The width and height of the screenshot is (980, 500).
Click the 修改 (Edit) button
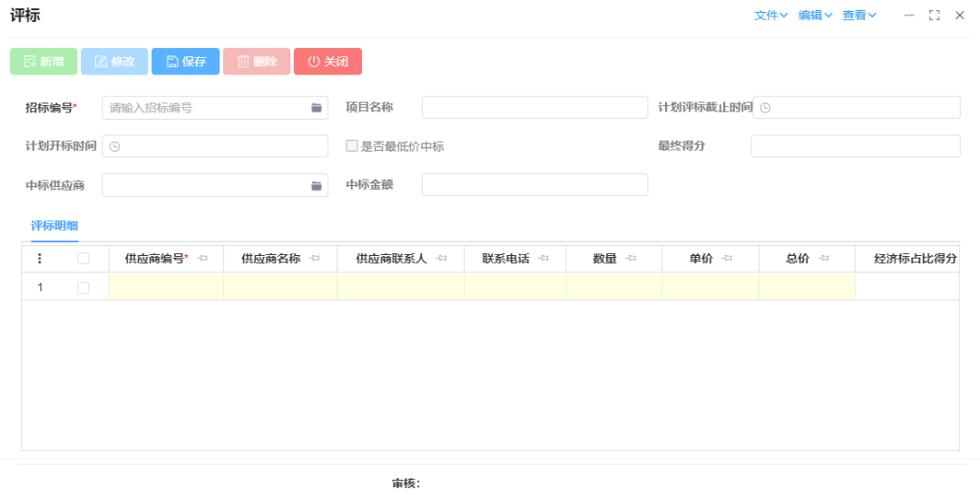[x=114, y=61]
